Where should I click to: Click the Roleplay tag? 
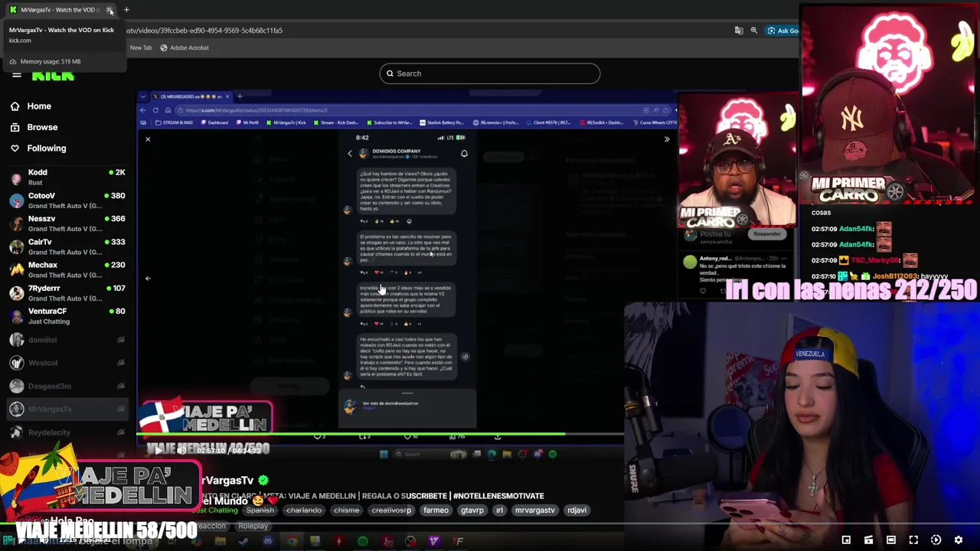(253, 527)
